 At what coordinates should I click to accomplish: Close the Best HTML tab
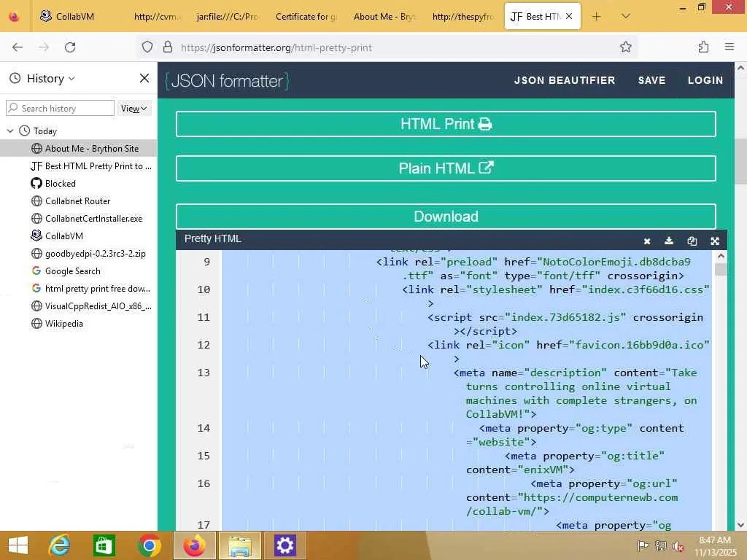click(569, 16)
